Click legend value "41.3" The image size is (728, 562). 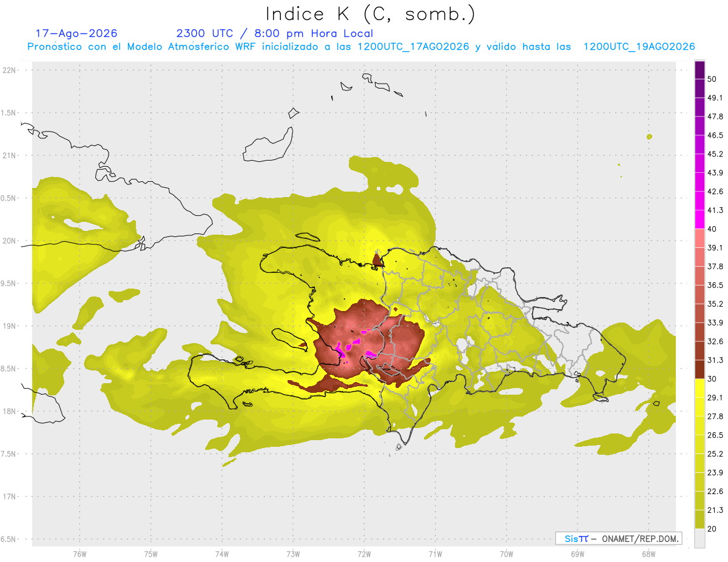[x=715, y=210]
